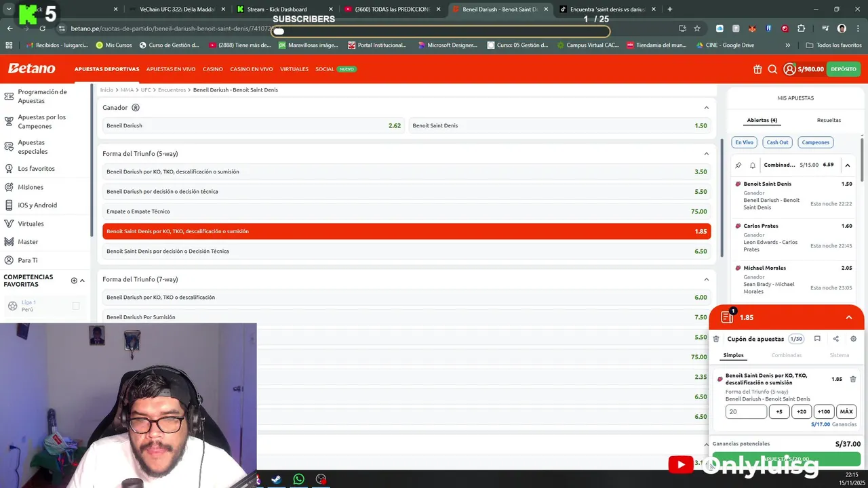
Task: Add +20 to stake
Action: click(x=802, y=411)
